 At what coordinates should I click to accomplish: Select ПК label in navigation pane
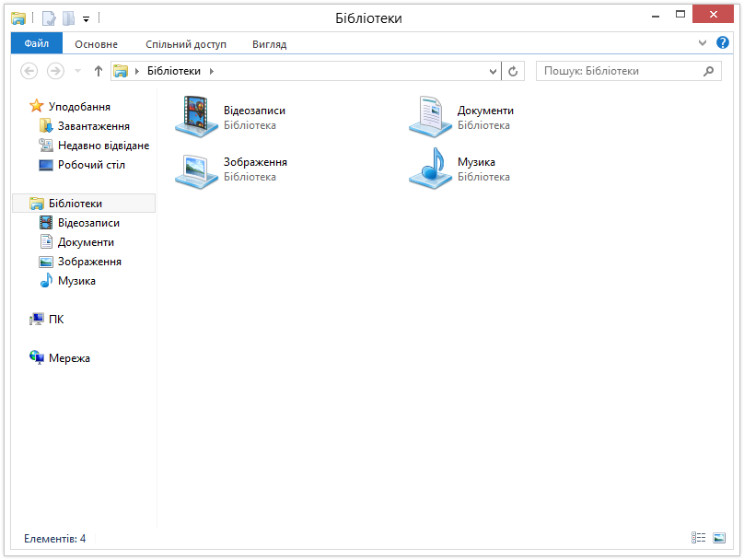(x=56, y=320)
